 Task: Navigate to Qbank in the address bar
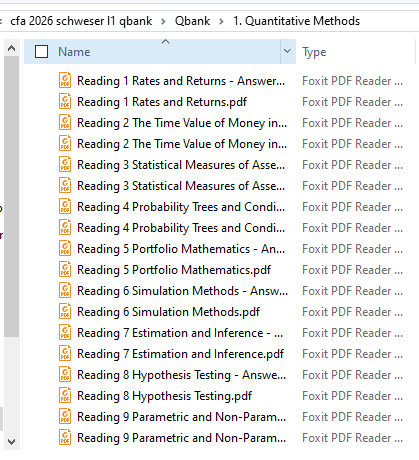tap(192, 21)
